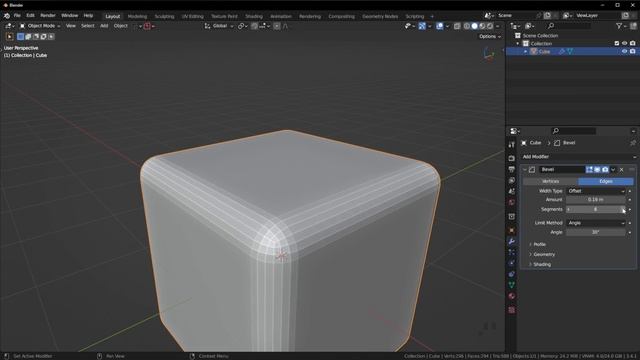Screen dimensions: 640x360
Task: Toggle viewport overlays button
Action: pyautogui.click(x=440, y=26)
